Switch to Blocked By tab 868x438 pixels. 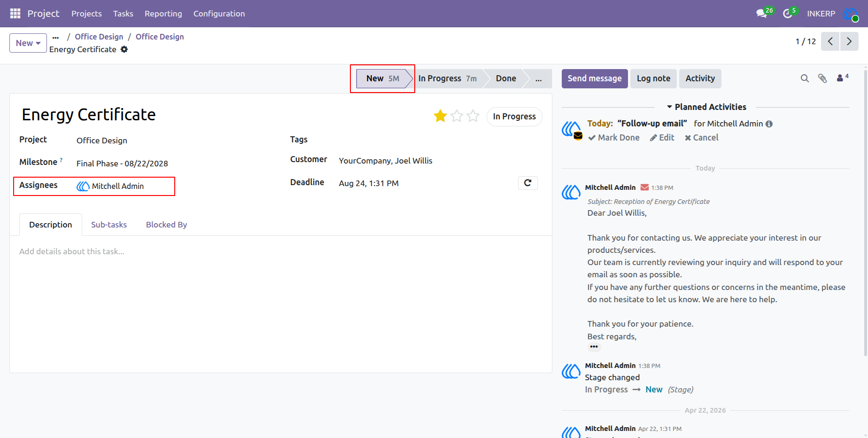click(166, 225)
